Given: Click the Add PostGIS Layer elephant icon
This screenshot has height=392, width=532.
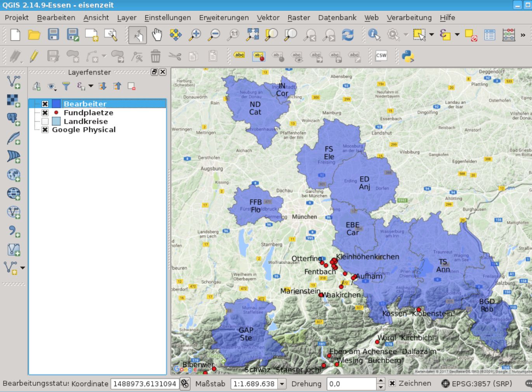Looking at the screenshot, I should point(14,119).
